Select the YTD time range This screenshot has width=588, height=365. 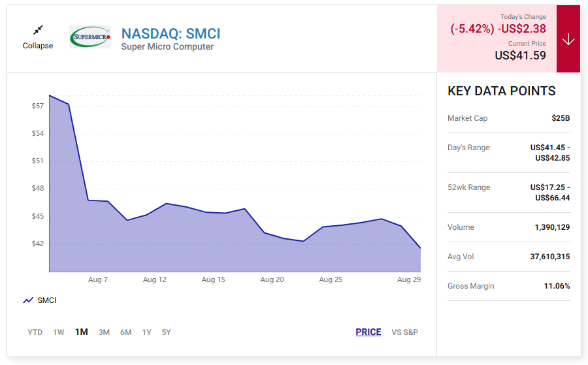(x=35, y=332)
